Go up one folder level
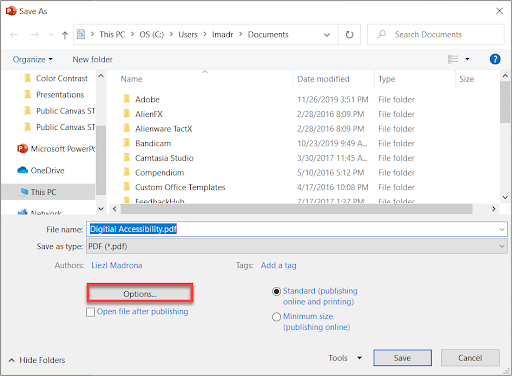Image resolution: width=512 pixels, height=376 pixels. pyautogui.click(x=65, y=35)
